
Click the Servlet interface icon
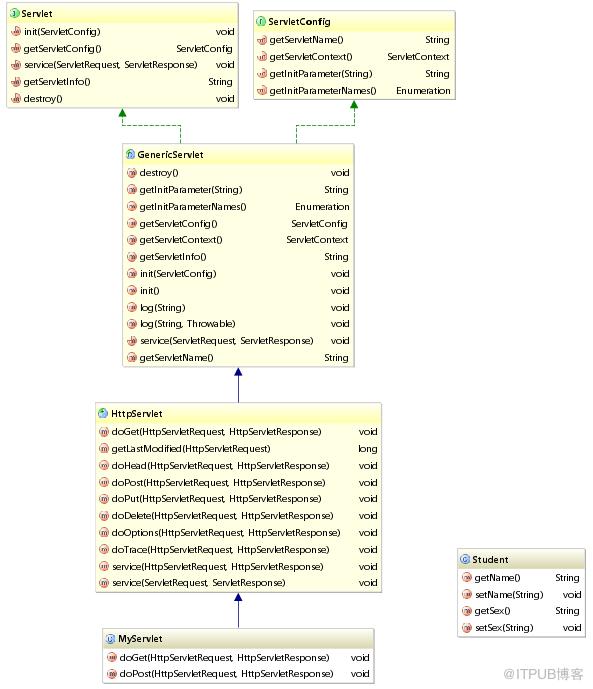(x=14, y=14)
